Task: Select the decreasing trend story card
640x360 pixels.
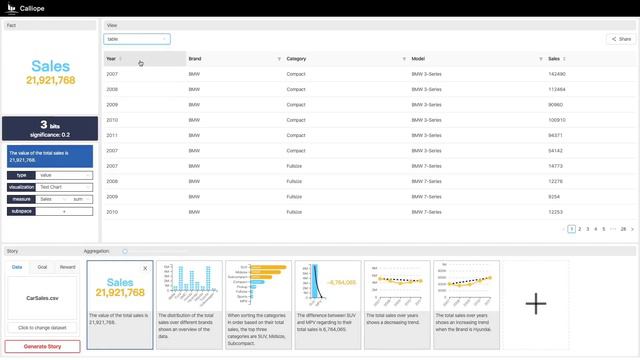Action: coord(397,305)
